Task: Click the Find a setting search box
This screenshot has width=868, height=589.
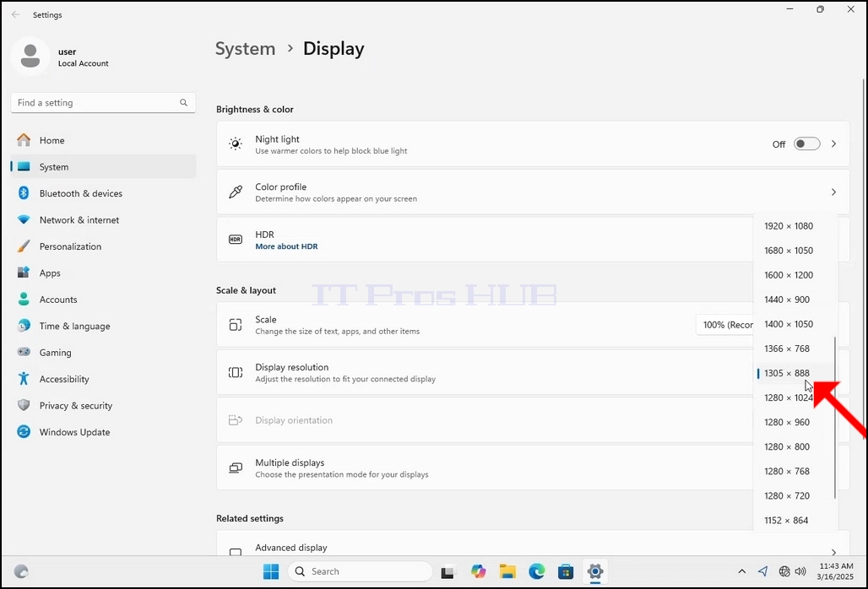Action: pyautogui.click(x=103, y=102)
